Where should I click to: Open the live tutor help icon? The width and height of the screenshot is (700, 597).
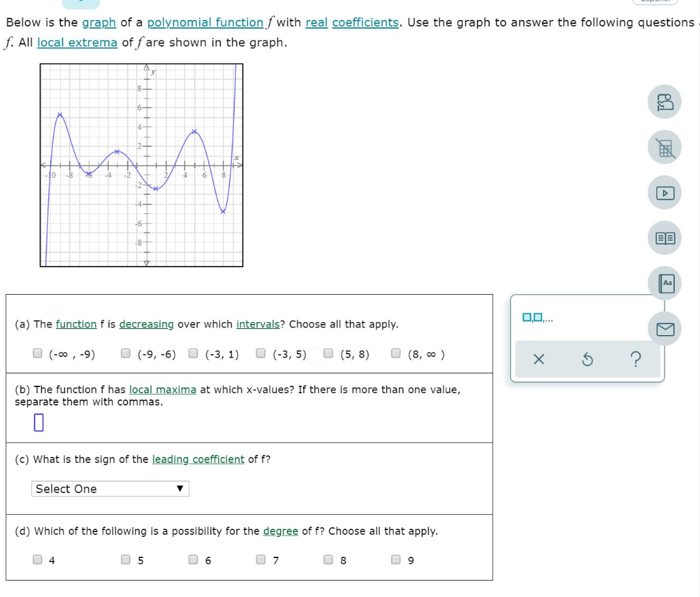(664, 101)
